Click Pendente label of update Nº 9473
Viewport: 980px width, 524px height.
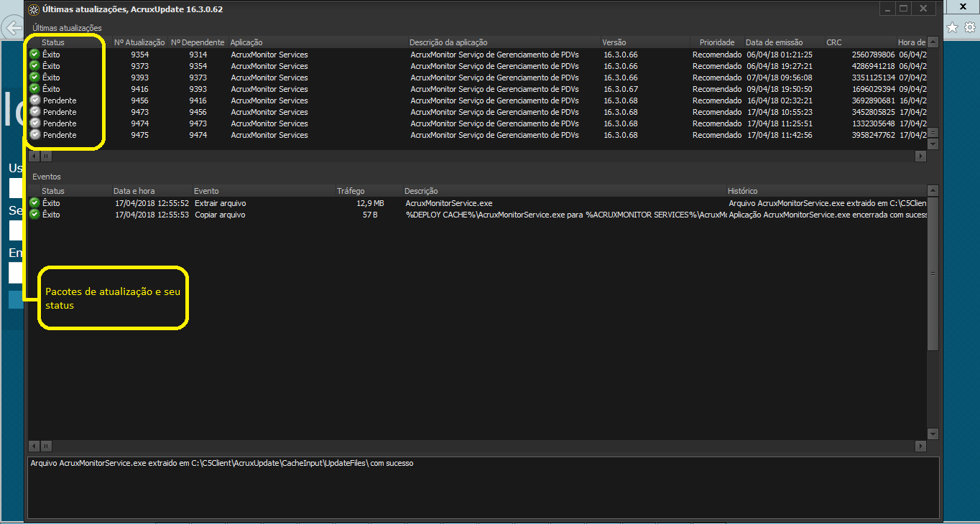coord(60,112)
